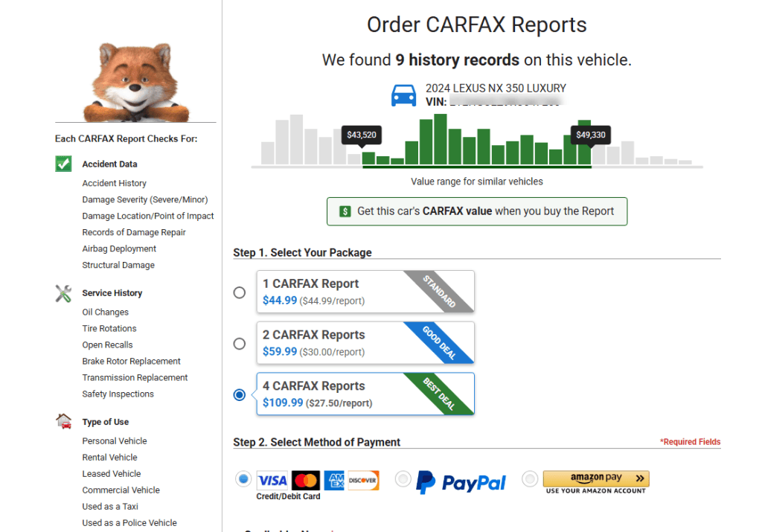Click the American Express logo
Screen dimensions: 762x532
(334, 481)
